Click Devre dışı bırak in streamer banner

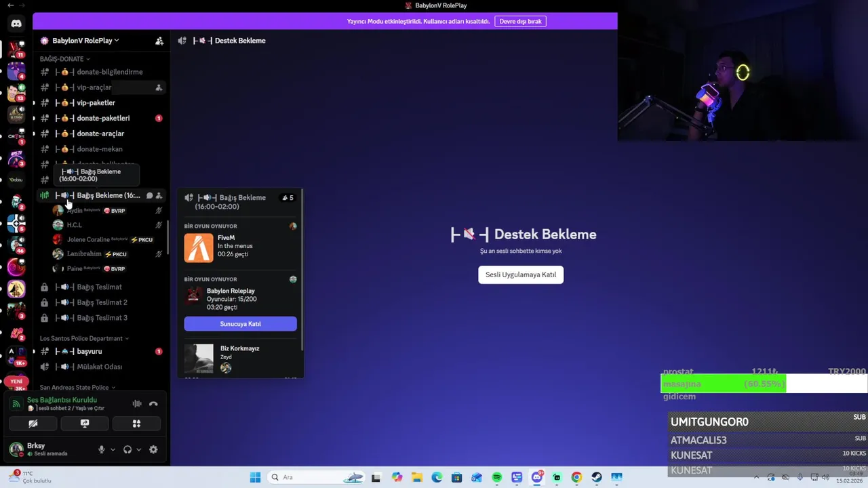520,21
